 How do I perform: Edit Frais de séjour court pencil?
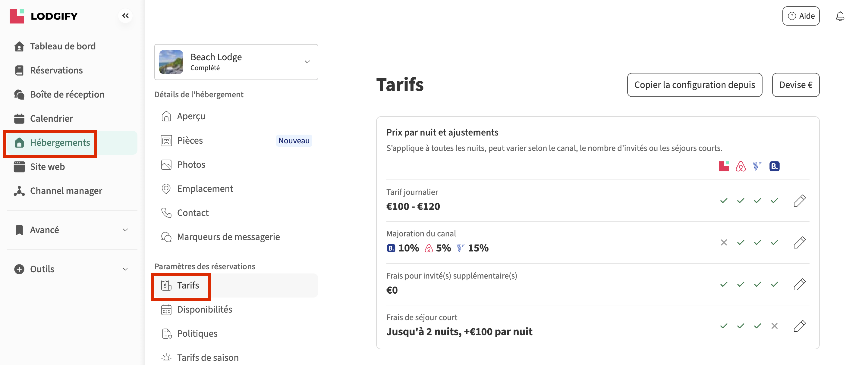(799, 326)
